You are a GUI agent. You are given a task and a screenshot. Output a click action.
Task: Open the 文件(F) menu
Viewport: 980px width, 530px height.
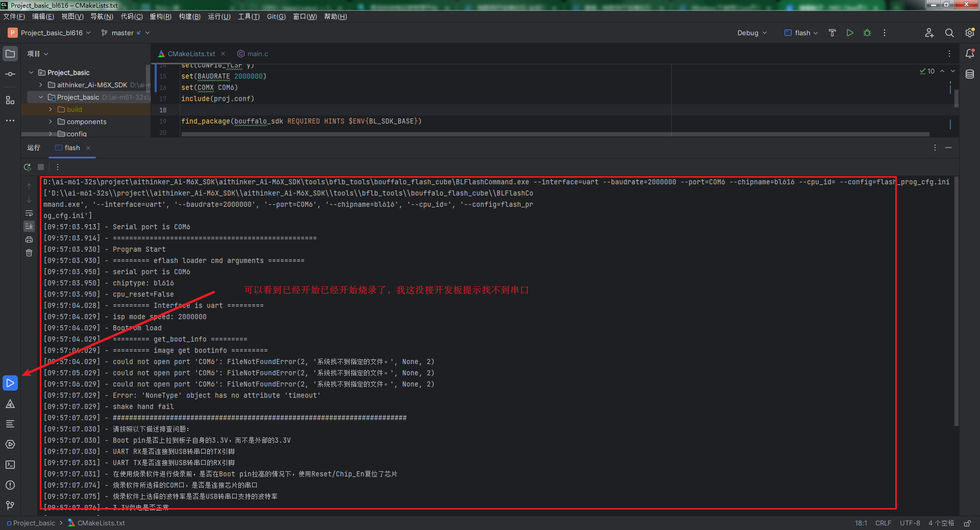tap(14, 16)
